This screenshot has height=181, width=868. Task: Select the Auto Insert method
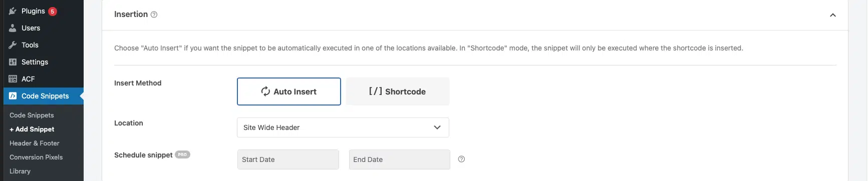pos(289,91)
